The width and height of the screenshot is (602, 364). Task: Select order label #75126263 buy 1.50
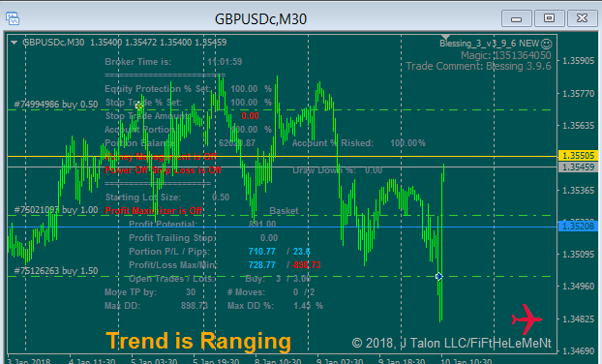pyautogui.click(x=56, y=271)
